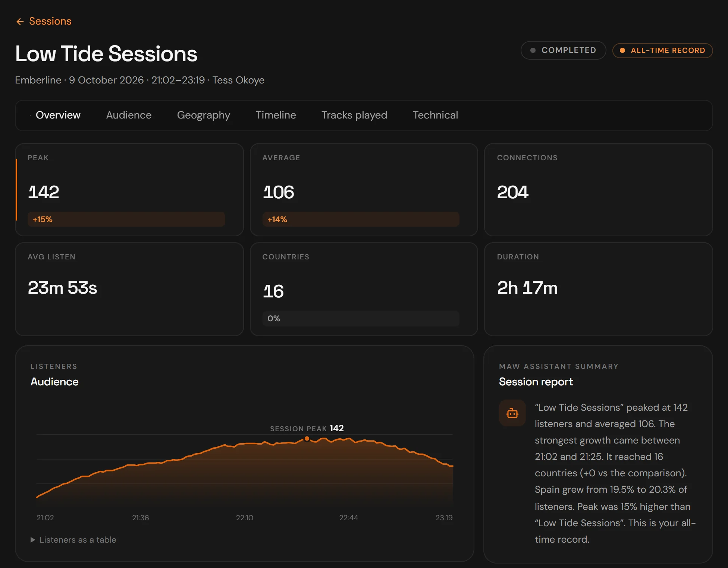Click the '22:44' time axis label
728x568 pixels.
(x=348, y=517)
